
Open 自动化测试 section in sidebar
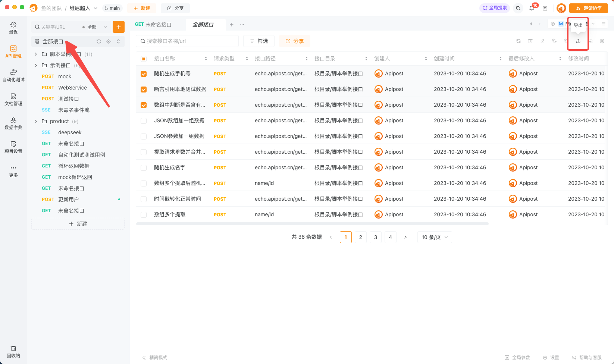[13, 75]
